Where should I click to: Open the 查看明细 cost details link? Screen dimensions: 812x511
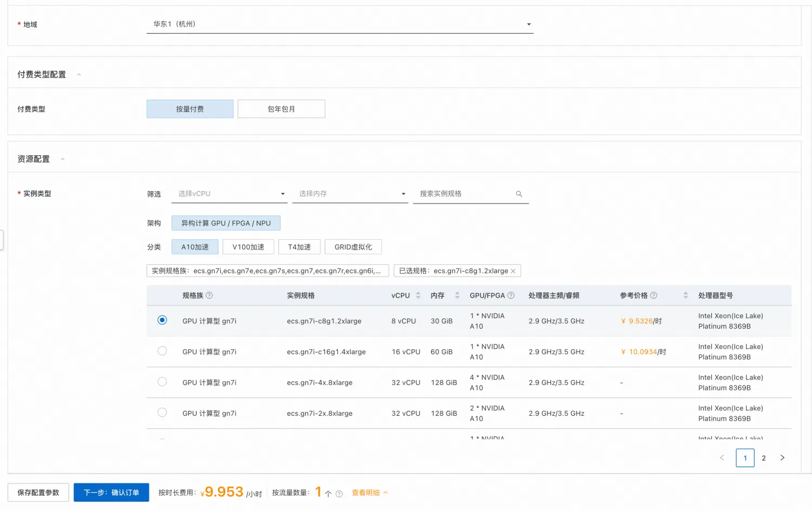tap(366, 493)
